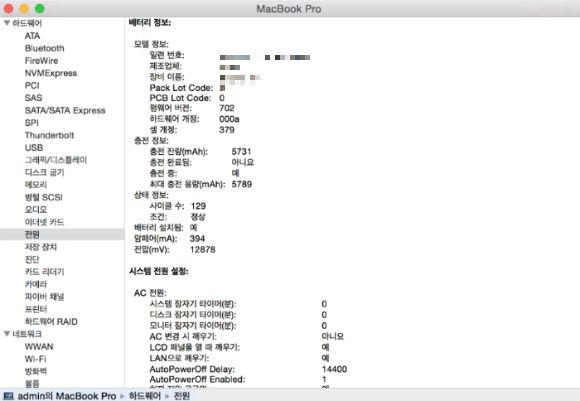The image size is (580, 401).
Task: Click the 충전 정보 label
Action: (151, 141)
